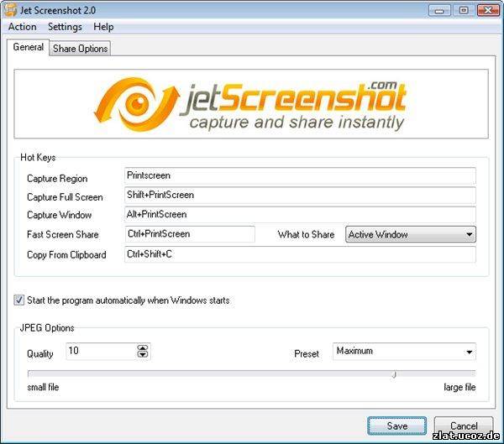Click the Fast Screen Share hotkey field
504x444 pixels.
(x=190, y=234)
